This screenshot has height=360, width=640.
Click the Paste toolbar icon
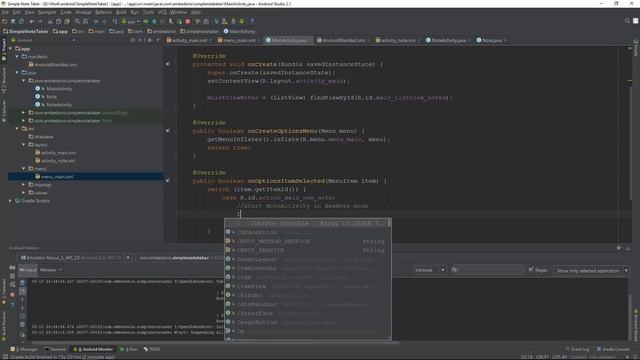(x=67, y=21)
